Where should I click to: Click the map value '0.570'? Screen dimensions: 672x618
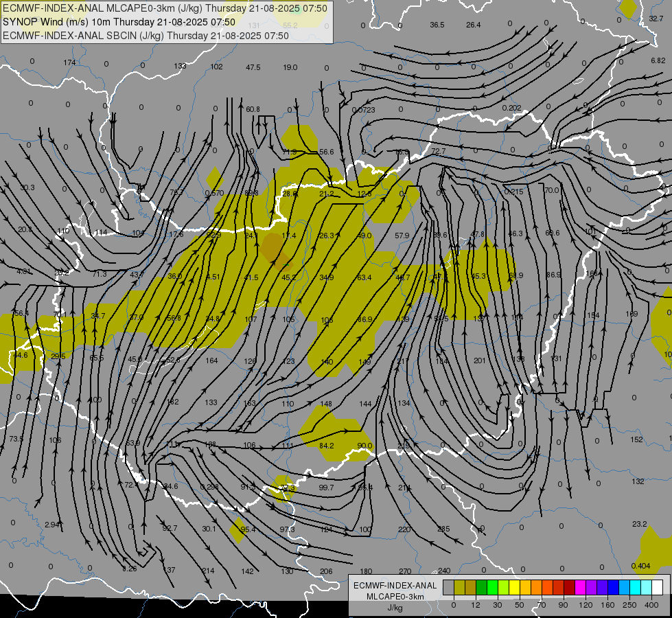(x=214, y=193)
